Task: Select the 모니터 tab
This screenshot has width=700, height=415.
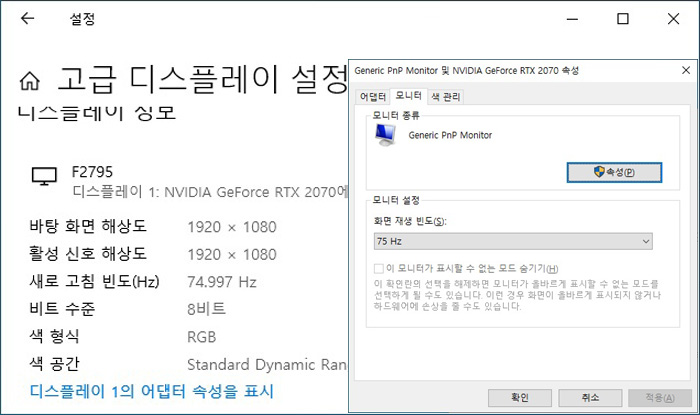Action: coord(408,95)
